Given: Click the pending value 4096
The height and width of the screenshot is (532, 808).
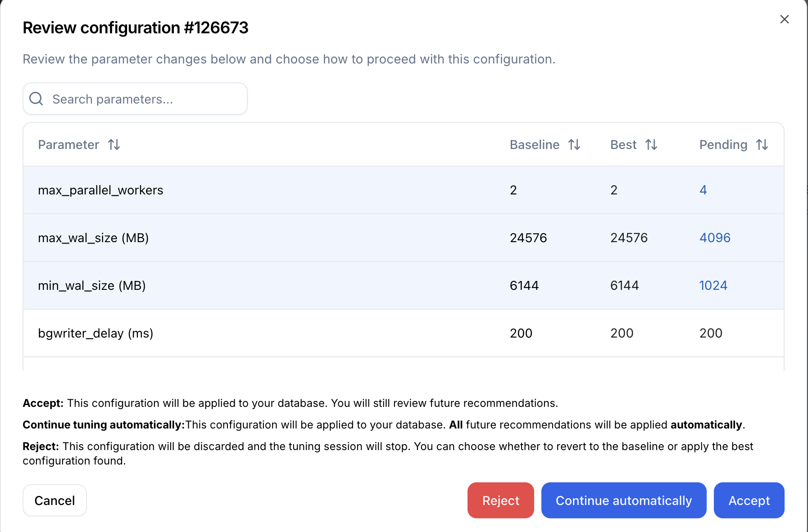Looking at the screenshot, I should (715, 238).
